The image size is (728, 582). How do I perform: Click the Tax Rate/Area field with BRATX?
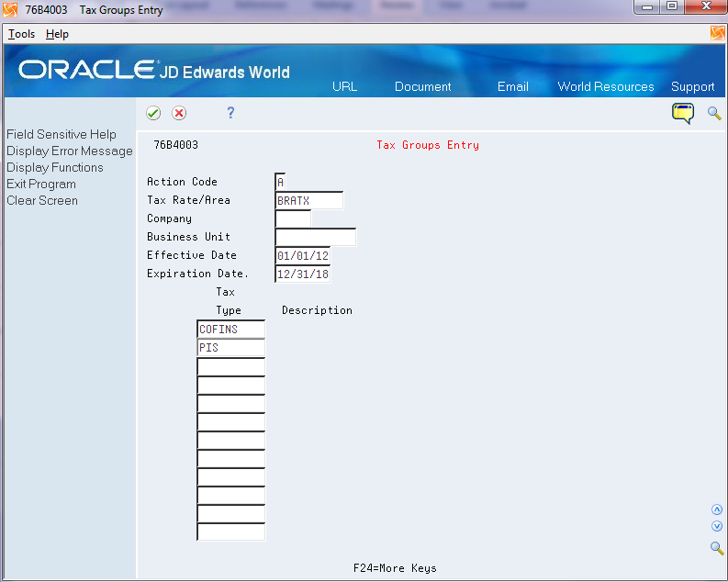308,200
